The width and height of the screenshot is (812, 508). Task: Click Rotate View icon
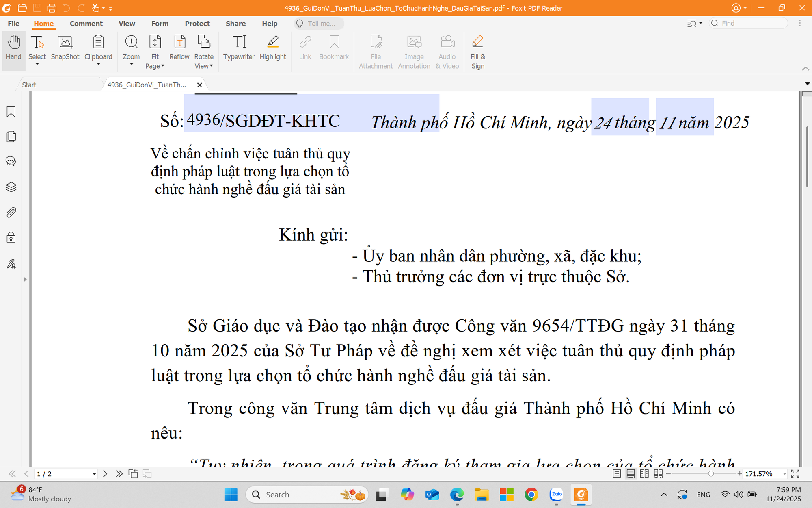click(x=204, y=42)
